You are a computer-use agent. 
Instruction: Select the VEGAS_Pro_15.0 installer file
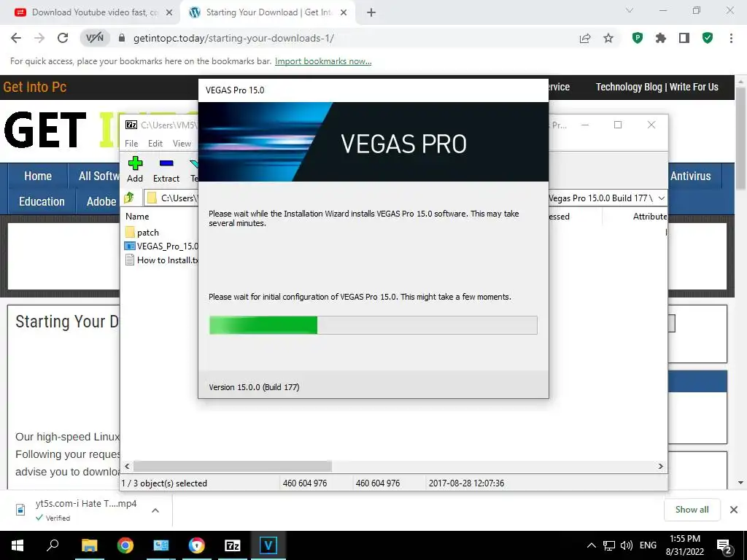click(161, 246)
